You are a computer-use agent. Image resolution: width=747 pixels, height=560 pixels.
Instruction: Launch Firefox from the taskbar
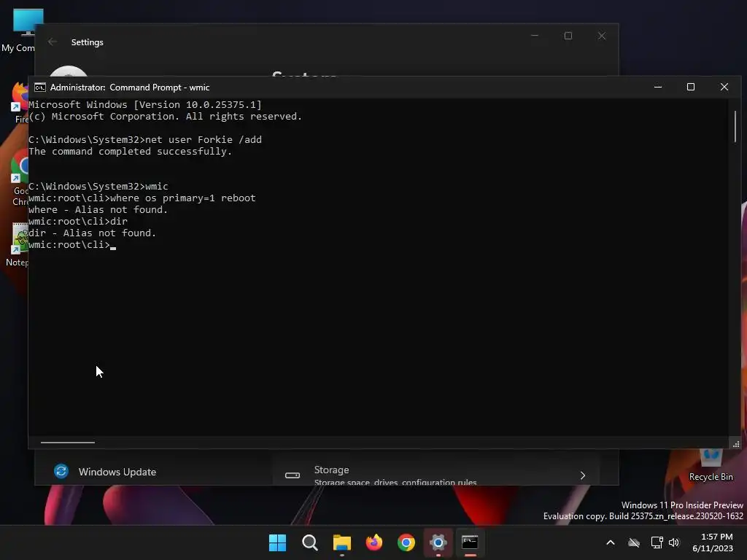(374, 542)
